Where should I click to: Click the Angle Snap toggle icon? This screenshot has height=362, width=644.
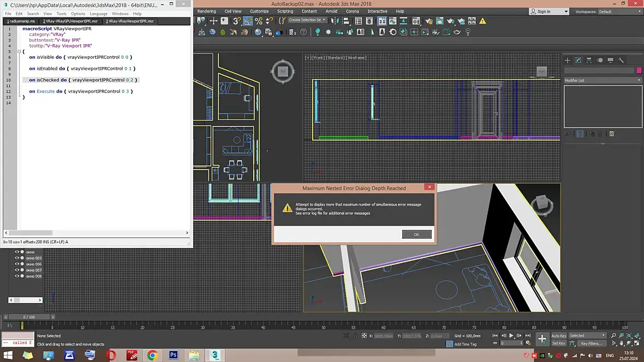(248, 21)
